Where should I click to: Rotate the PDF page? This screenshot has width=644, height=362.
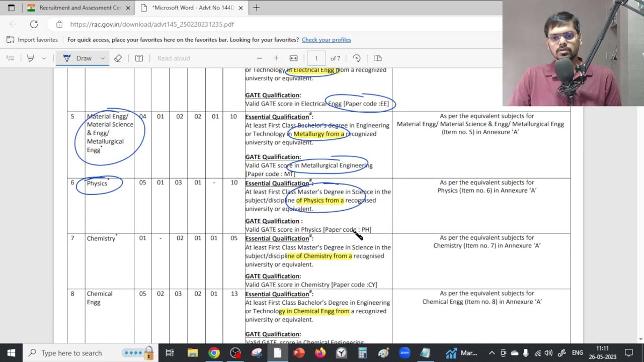357,58
